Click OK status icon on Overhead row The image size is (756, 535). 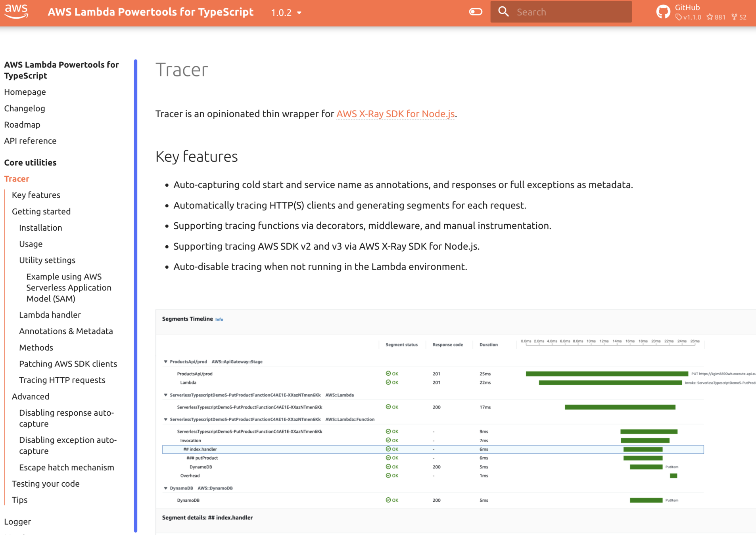(x=388, y=476)
